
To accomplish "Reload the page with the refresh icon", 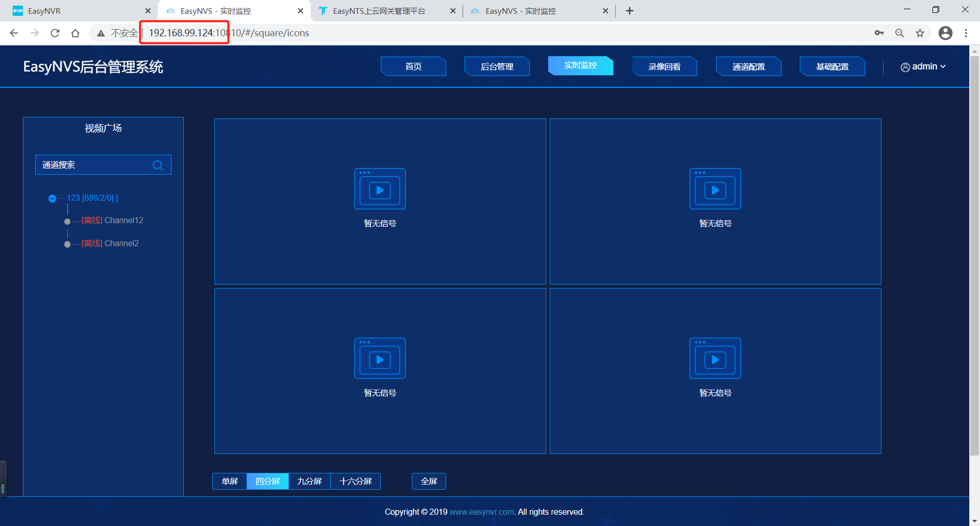I will point(55,33).
